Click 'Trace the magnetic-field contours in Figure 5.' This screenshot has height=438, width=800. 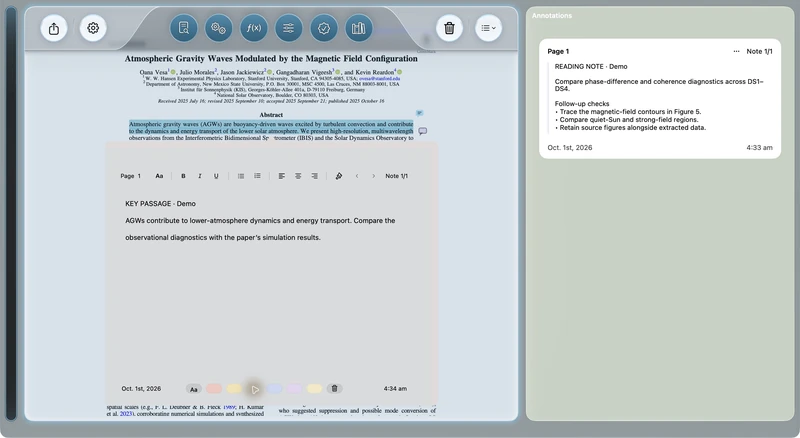click(x=630, y=112)
